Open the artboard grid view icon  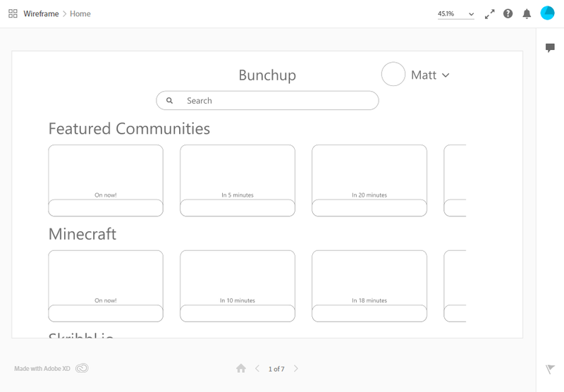click(13, 13)
